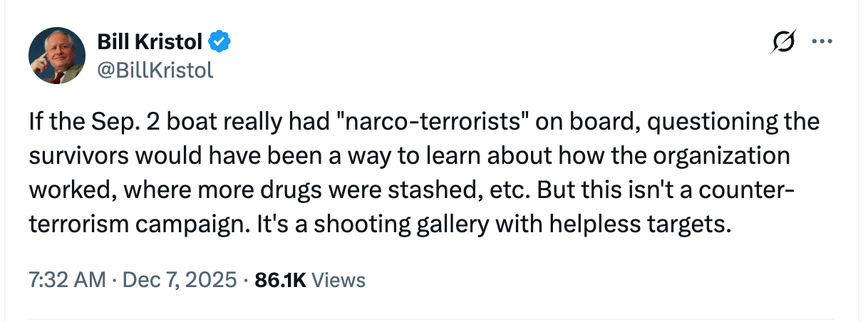Image resolution: width=868 pixels, height=322 pixels.
Task: Click the 7:32 AM time text
Action: (66, 280)
